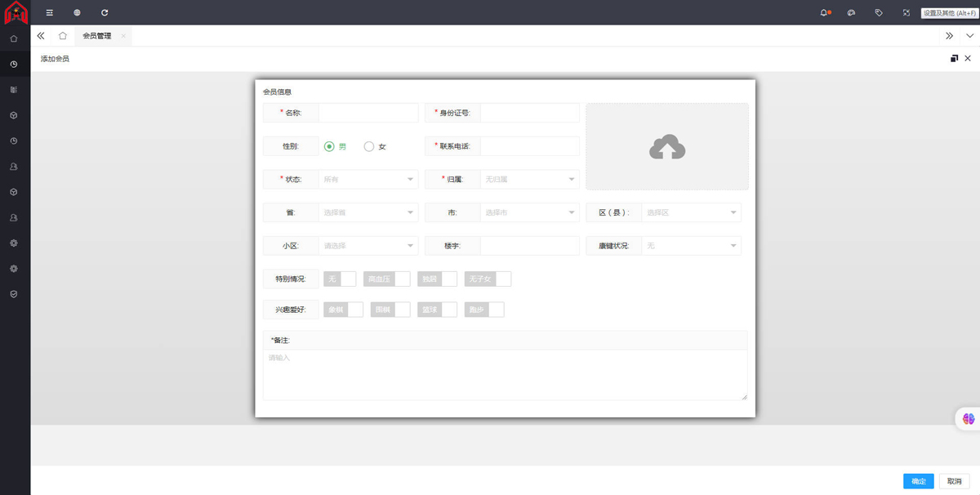Image resolution: width=980 pixels, height=495 pixels.
Task: Click the tag icon in header
Action: 879,13
